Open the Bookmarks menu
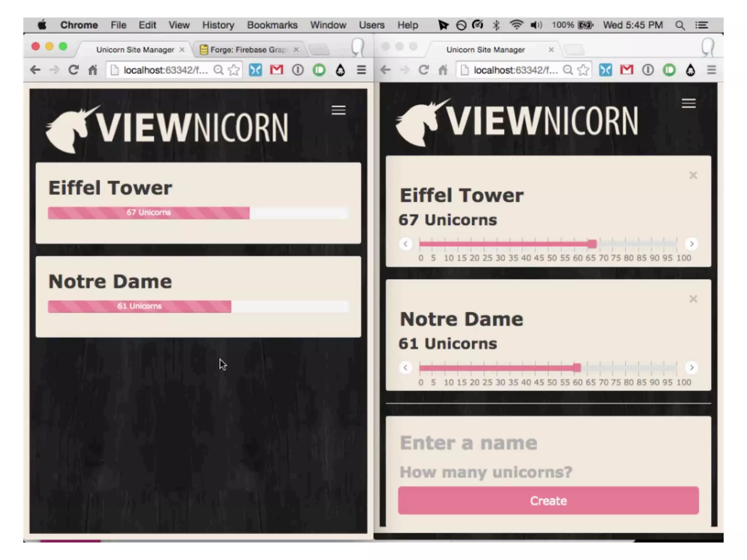This screenshot has width=747, height=560. [x=272, y=25]
